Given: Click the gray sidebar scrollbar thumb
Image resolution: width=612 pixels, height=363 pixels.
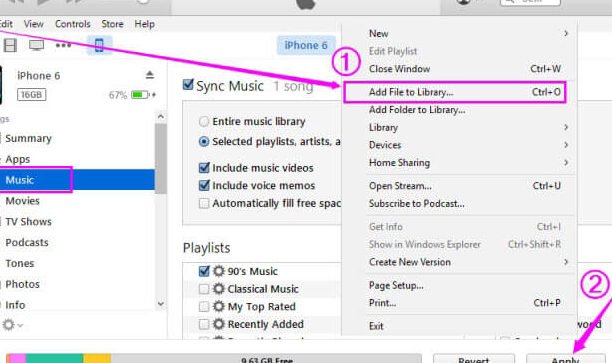Looking at the screenshot, I should click(x=160, y=158).
